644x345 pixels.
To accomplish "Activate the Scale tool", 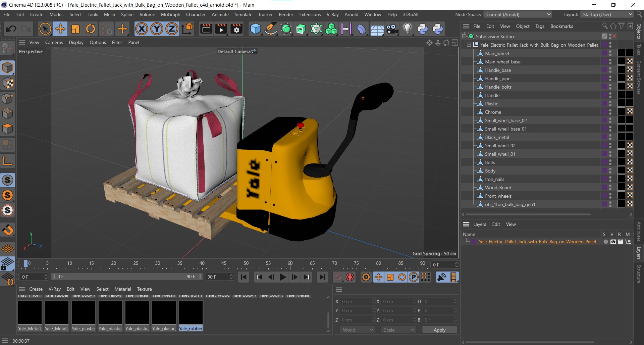I will 75,29.
